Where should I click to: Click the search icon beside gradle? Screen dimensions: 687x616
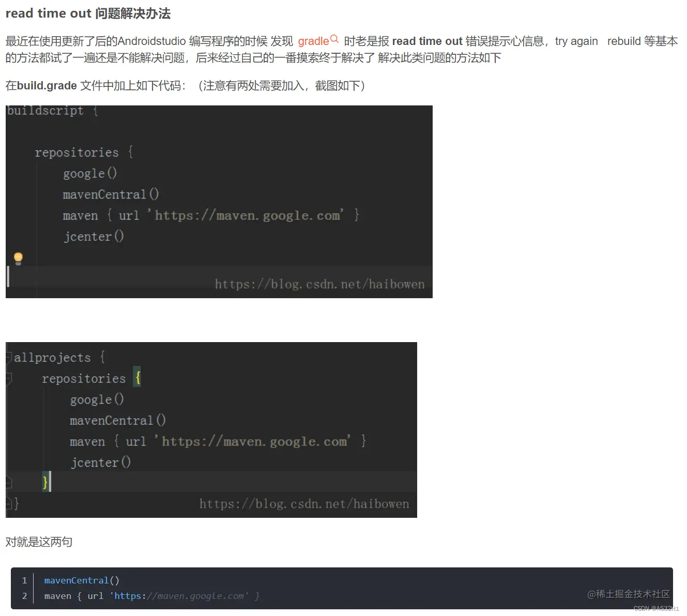334,39
